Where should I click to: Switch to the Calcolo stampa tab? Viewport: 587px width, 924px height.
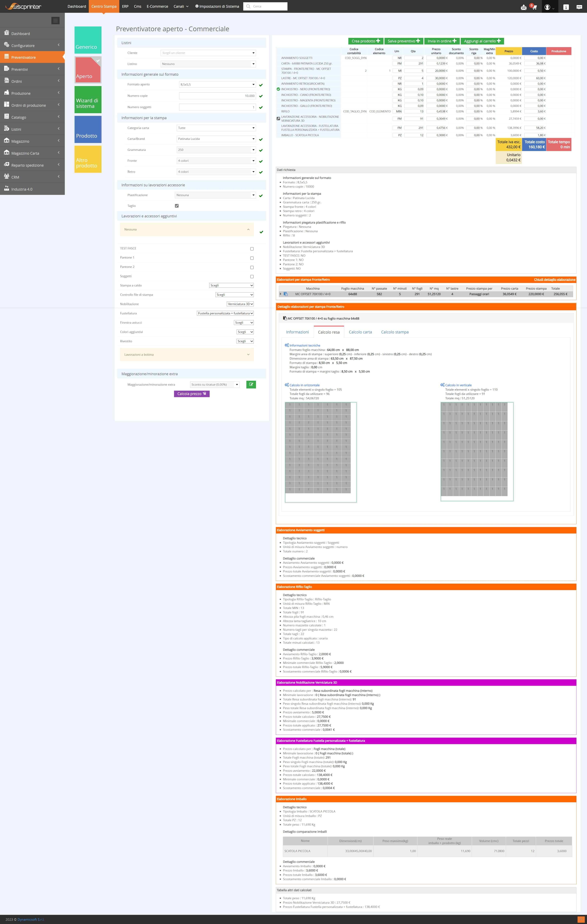click(x=395, y=332)
